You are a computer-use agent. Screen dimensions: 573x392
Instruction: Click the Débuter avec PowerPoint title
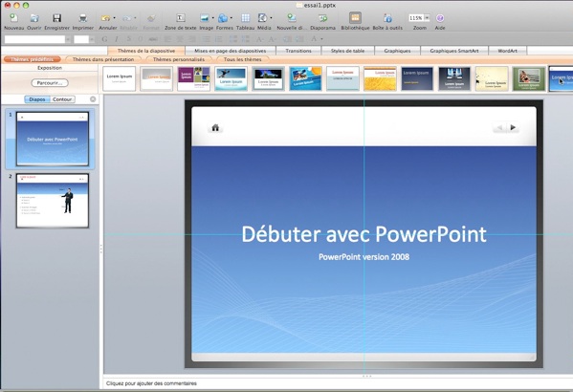364,234
